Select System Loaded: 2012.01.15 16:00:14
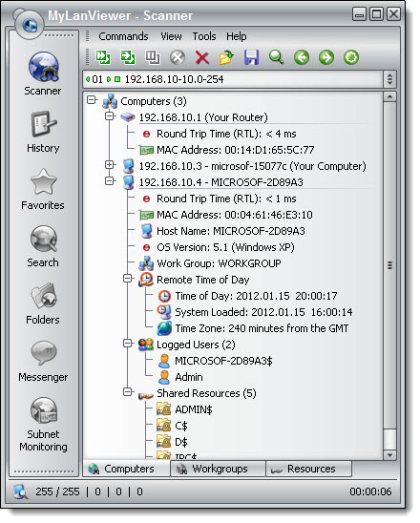 click(x=263, y=312)
